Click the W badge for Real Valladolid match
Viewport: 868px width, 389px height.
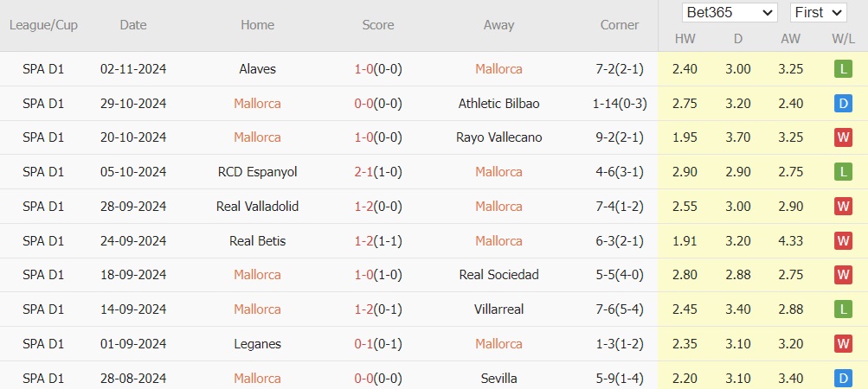point(843,207)
